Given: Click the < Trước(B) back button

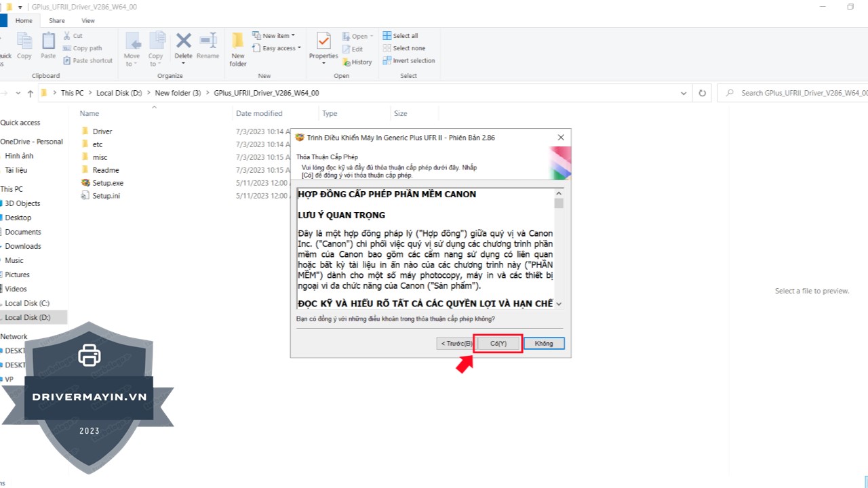Looking at the screenshot, I should pyautogui.click(x=456, y=344).
